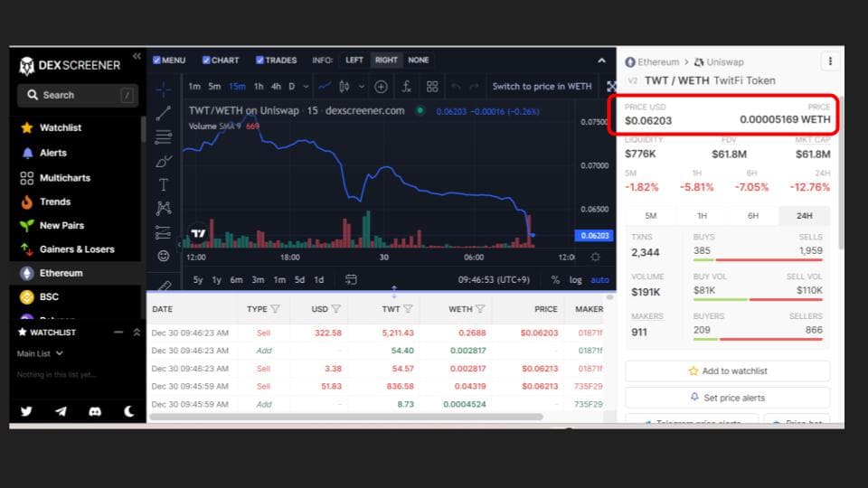Collapse the left sidebar with double-chevron
This screenshot has height=488, width=868.
pyautogui.click(x=137, y=56)
